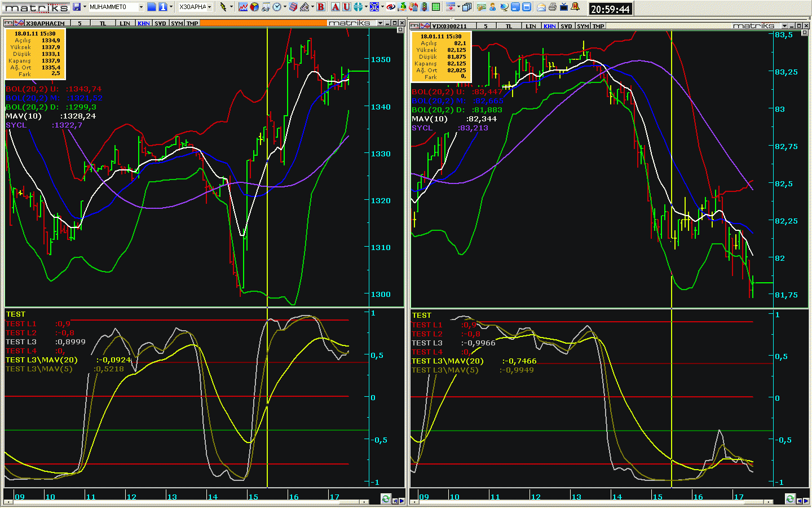Click the clock icon in toolbar
The width and height of the screenshot is (812, 508).
[277, 7]
